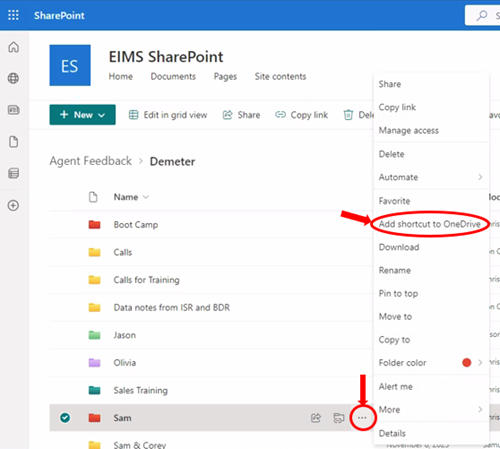Image resolution: width=500 pixels, height=449 pixels.
Task: Go to Documents in site navigation
Action: [173, 77]
